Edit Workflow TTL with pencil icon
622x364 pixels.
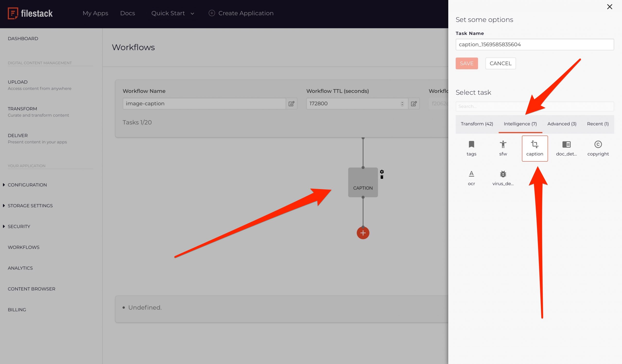[x=414, y=104]
